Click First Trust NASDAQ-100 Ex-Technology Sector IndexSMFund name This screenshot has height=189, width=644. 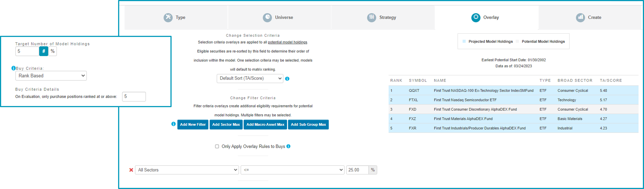tap(484, 91)
